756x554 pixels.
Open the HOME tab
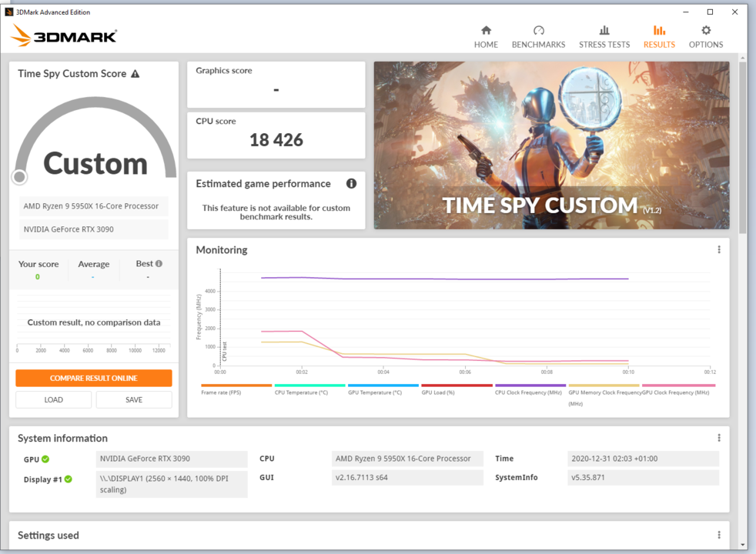pyautogui.click(x=486, y=37)
